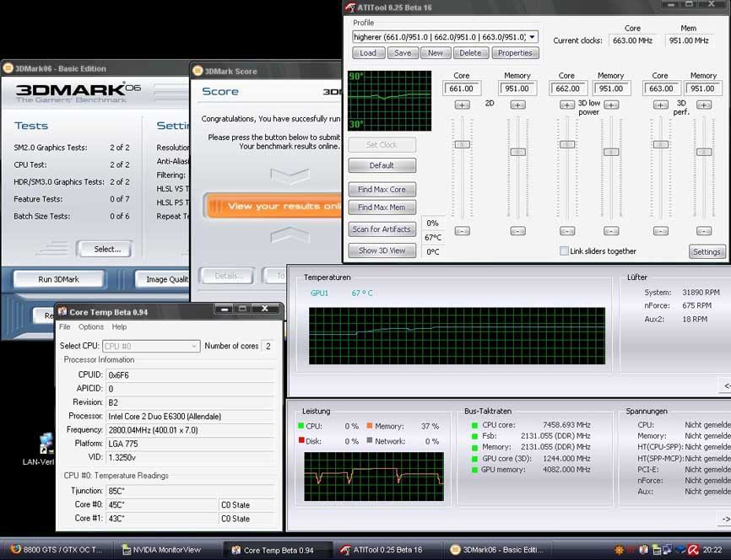The image size is (731, 560).
Task: Click the Delete profile button in ATITool
Action: point(470,52)
